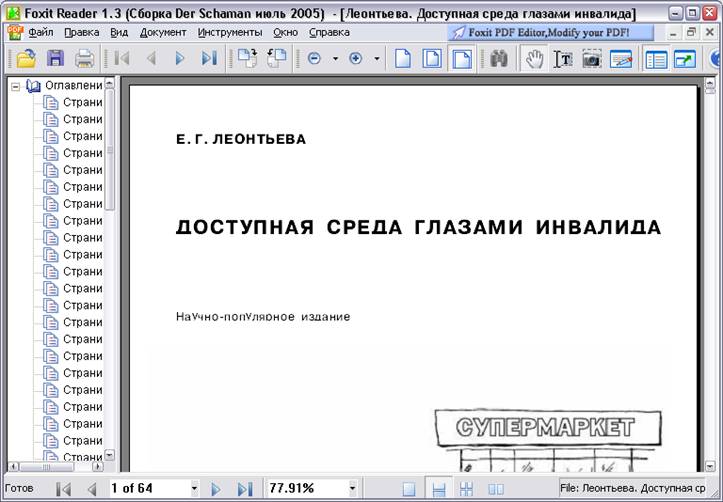Rotate pages counterclockwise icon
Screen dimensions: 723x502
(x=277, y=59)
